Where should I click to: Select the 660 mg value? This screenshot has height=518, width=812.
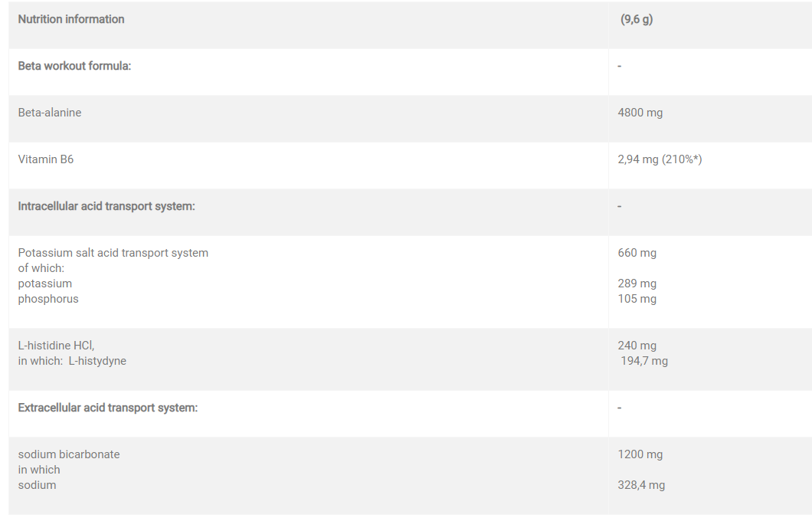637,253
